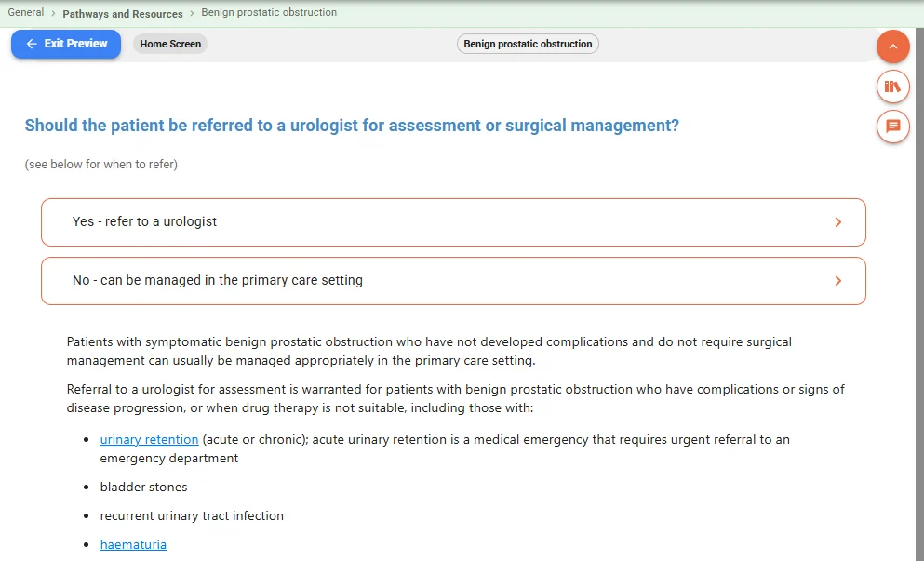The image size is (924, 561).
Task: Expand the 'No - can be managed' chevron
Action: click(838, 281)
